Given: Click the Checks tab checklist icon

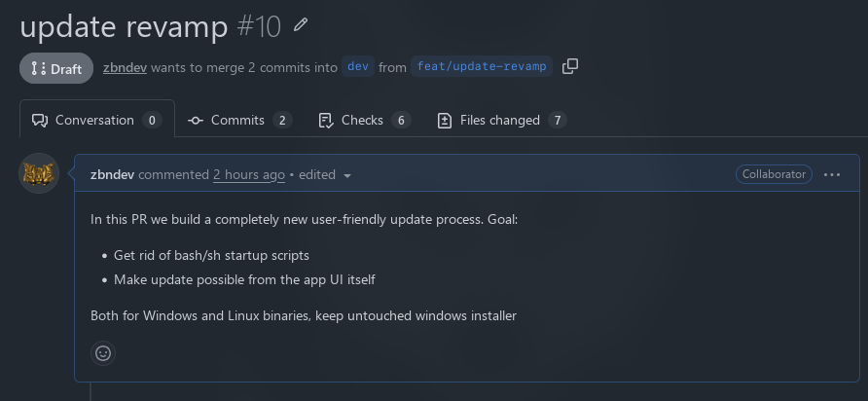Looking at the screenshot, I should [x=326, y=121].
